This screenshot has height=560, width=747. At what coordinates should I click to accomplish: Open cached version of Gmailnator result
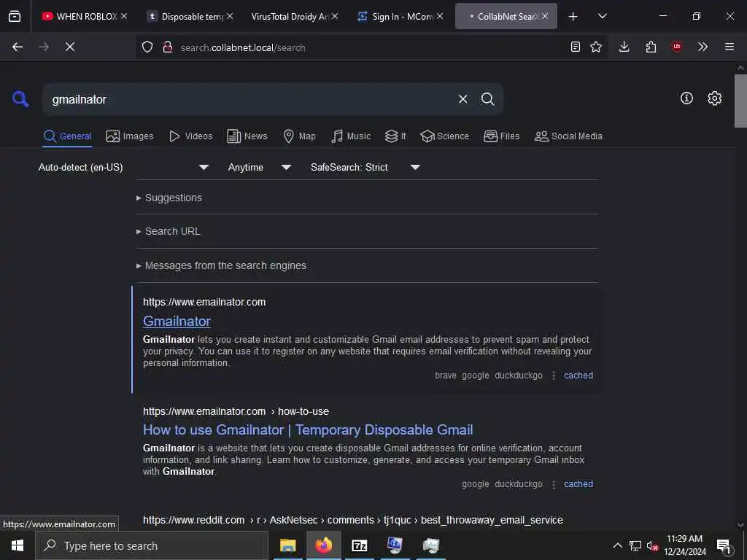coord(578,376)
